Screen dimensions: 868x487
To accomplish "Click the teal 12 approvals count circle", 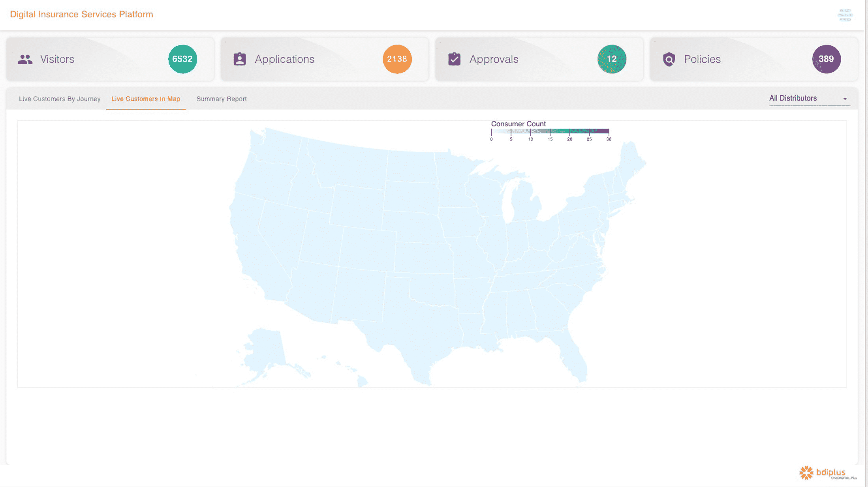I will (x=611, y=59).
